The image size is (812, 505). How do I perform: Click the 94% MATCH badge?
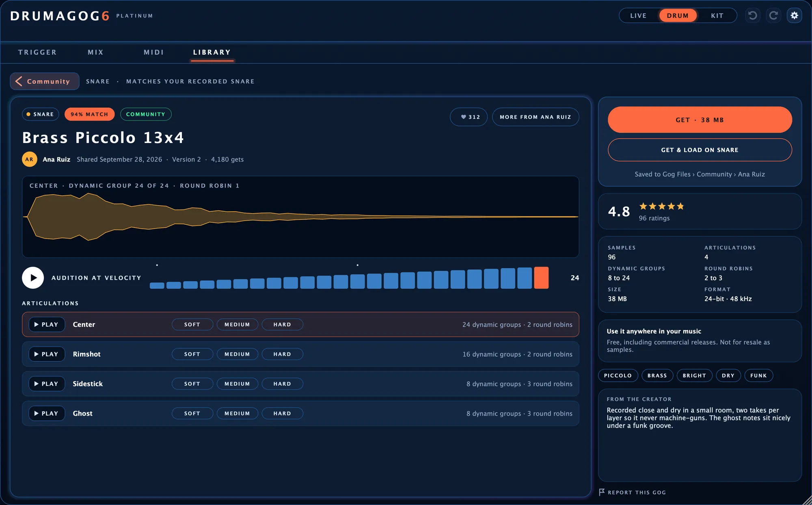click(89, 115)
